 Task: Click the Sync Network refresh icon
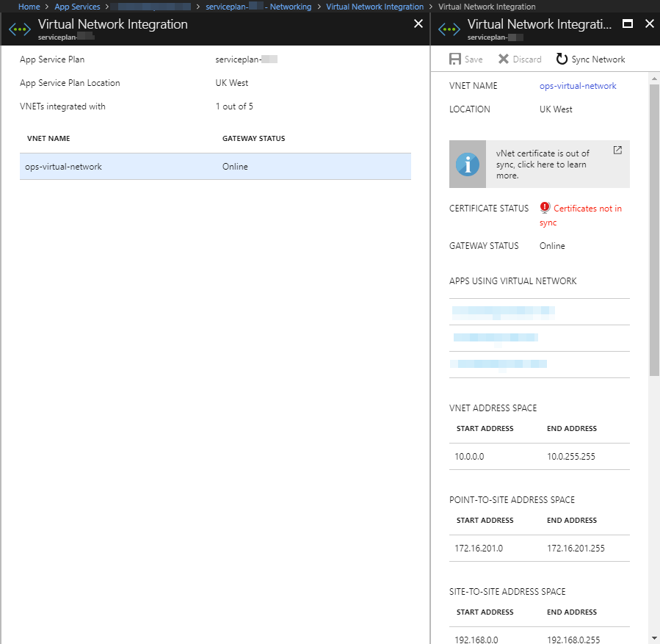pyautogui.click(x=562, y=59)
